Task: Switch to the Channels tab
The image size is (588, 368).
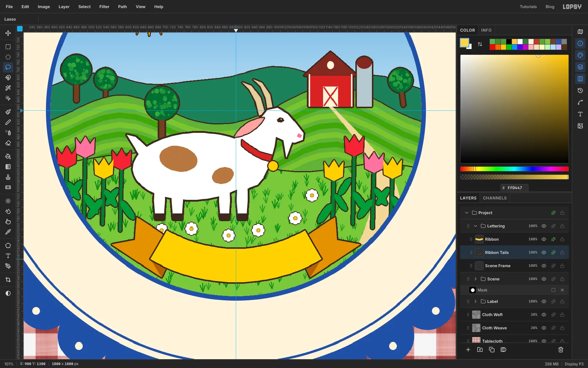Action: 495,198
